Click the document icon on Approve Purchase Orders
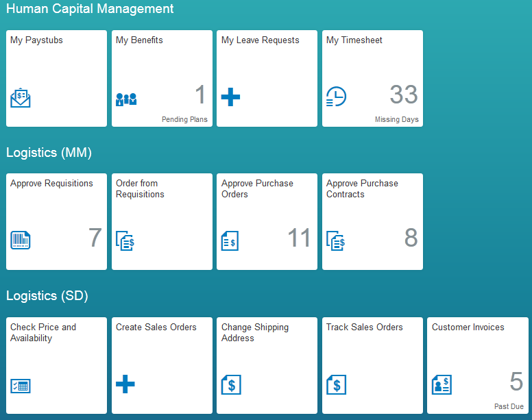This screenshot has height=420, width=532. (230, 240)
